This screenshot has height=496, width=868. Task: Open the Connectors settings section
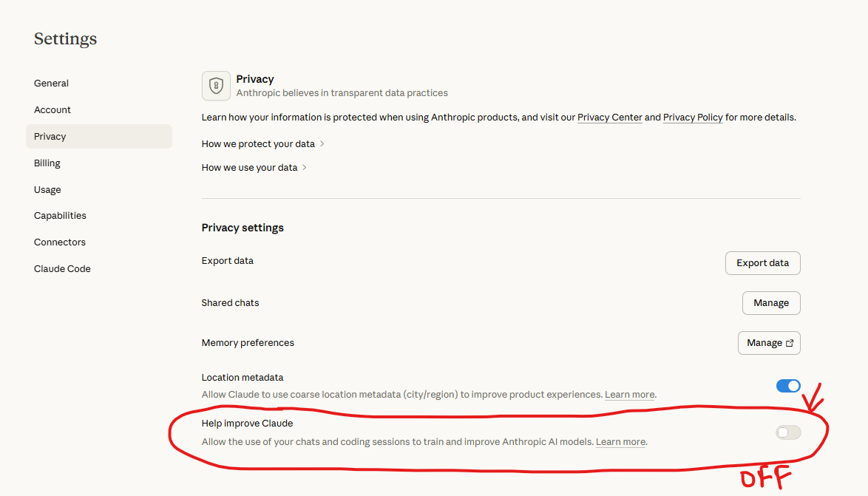click(59, 242)
